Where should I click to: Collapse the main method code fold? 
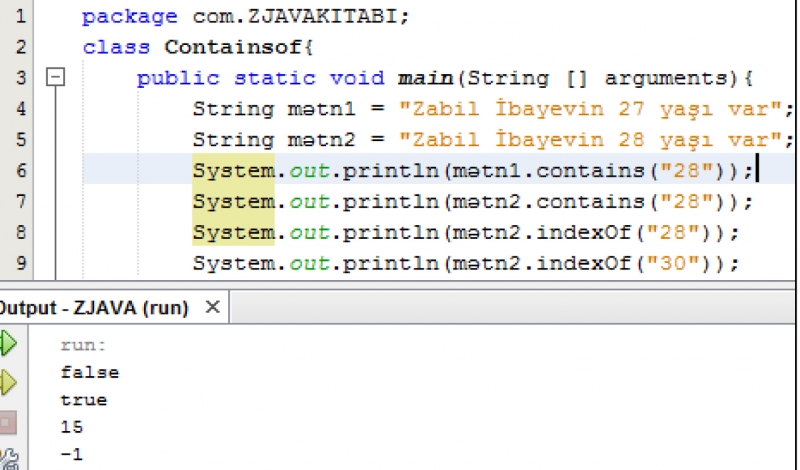click(58, 77)
